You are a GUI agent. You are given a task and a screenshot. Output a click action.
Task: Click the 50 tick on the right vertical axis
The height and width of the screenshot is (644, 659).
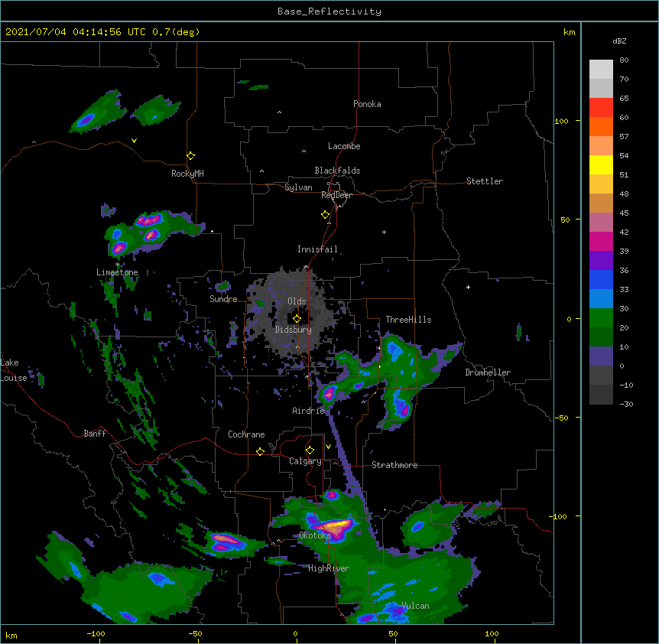click(565, 220)
